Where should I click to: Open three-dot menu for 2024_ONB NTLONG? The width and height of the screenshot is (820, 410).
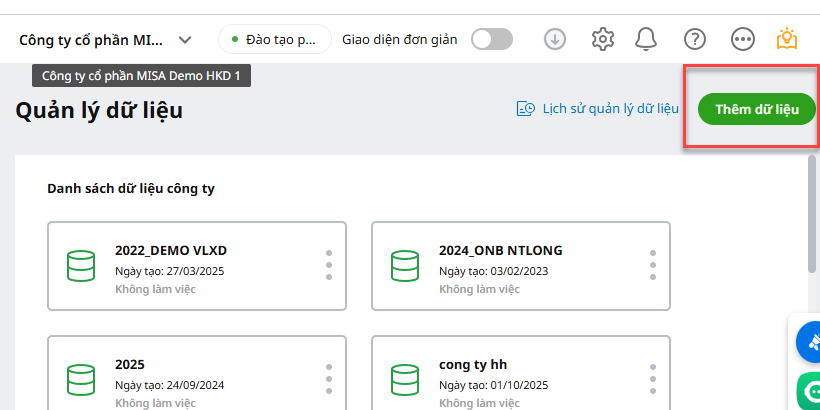652,266
